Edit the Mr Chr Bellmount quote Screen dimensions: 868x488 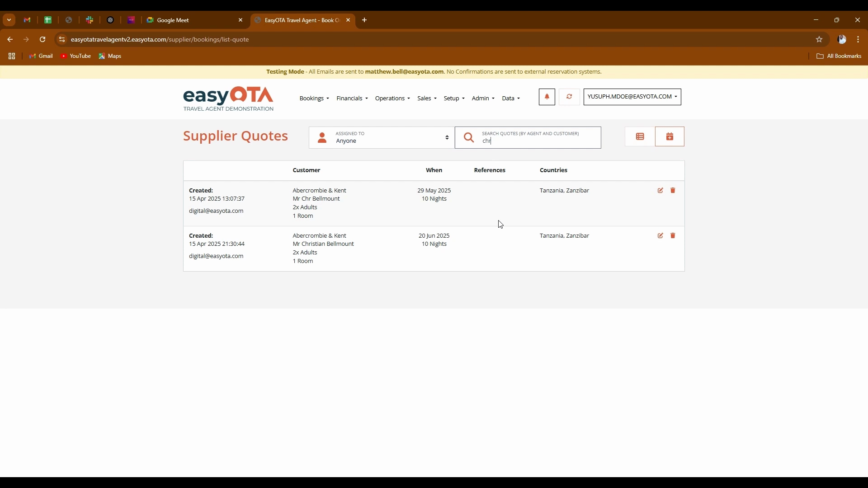pyautogui.click(x=660, y=191)
